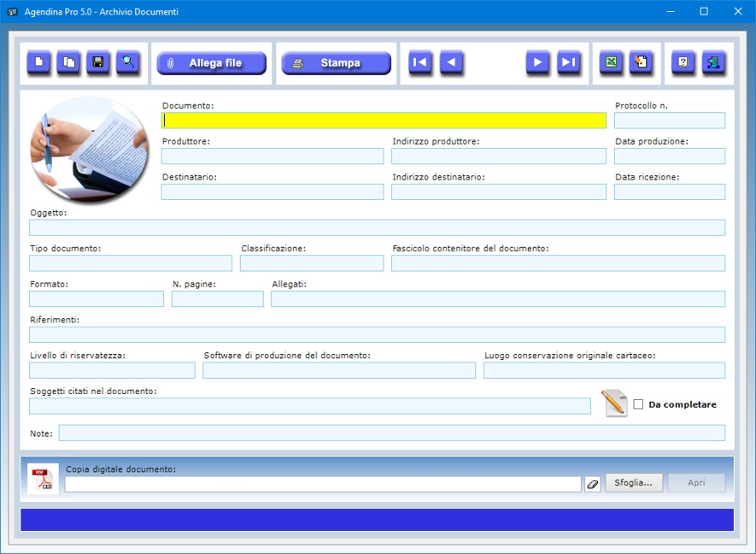756x554 pixels.
Task: Click the PDF document icon
Action: [x=43, y=479]
